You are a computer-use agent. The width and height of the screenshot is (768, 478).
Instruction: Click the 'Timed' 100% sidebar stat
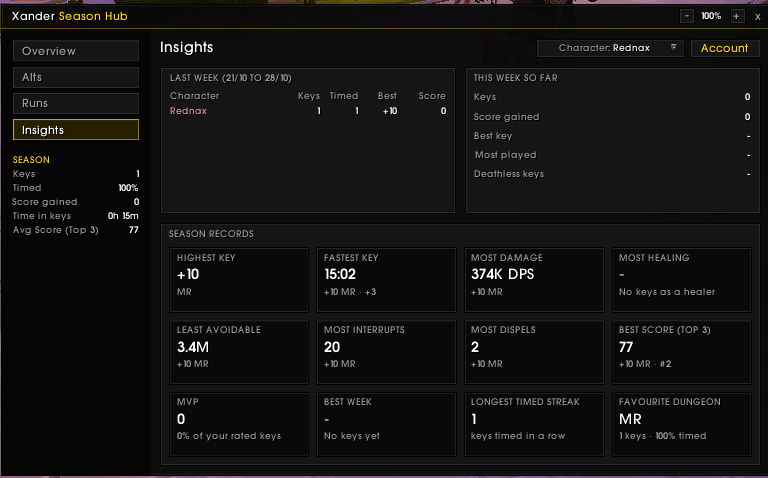coord(75,188)
